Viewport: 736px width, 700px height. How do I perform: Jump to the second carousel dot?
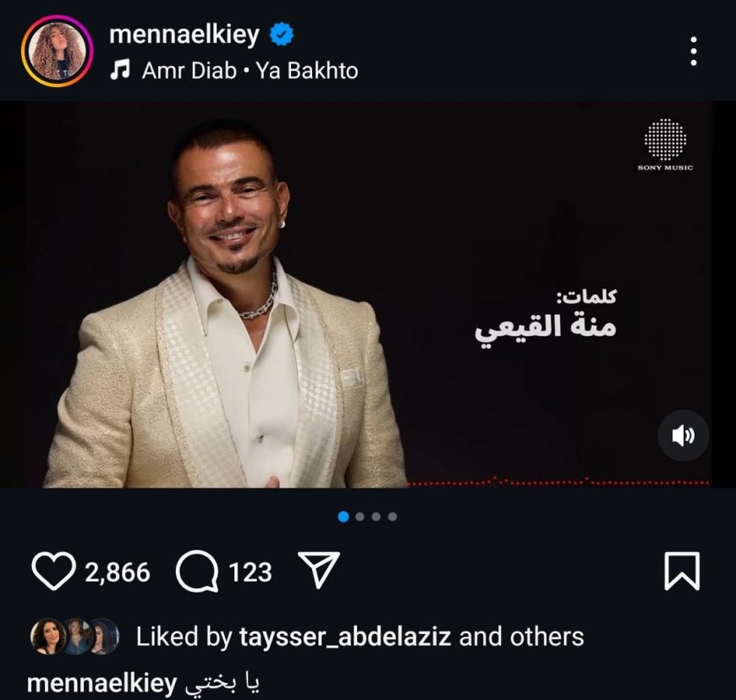(360, 516)
